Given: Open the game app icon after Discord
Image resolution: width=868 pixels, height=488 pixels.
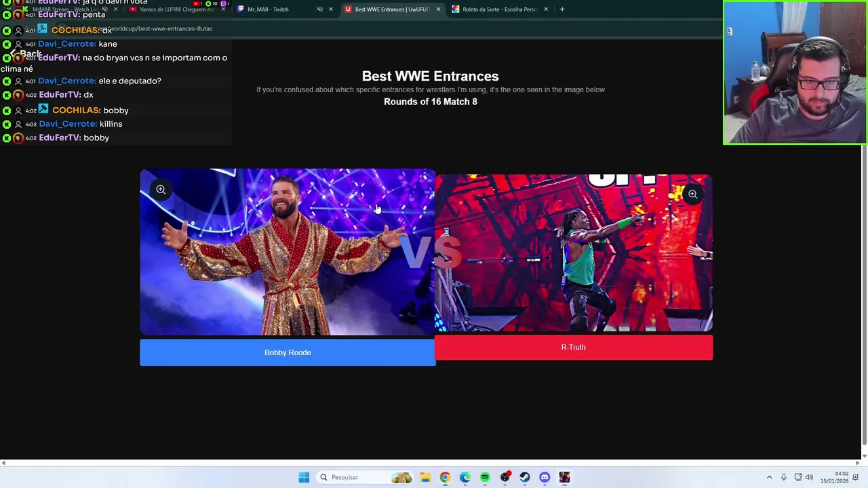Looking at the screenshot, I should 564,477.
